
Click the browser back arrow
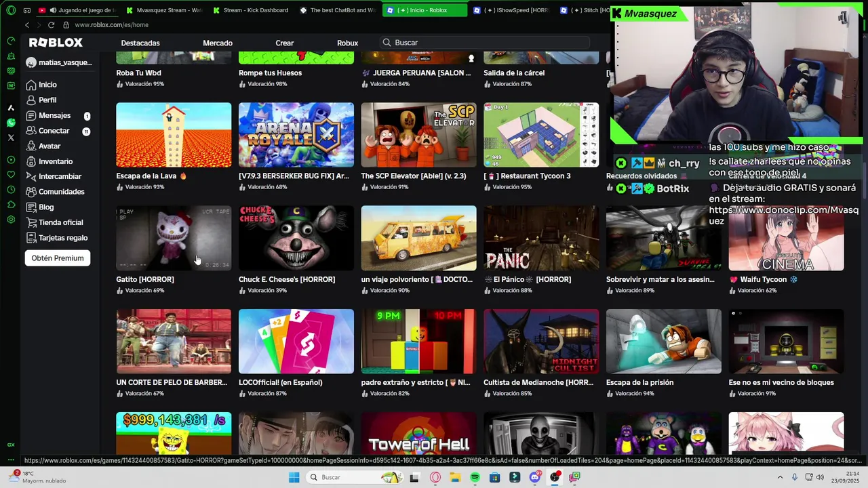pyautogui.click(x=27, y=25)
